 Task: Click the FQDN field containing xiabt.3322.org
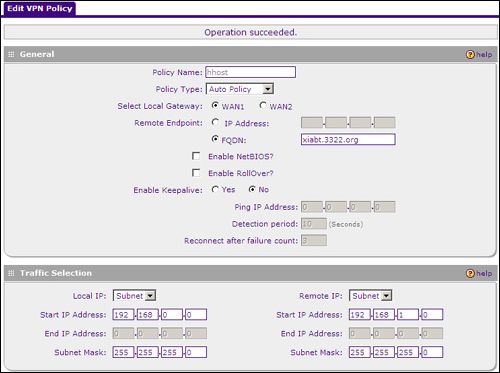[x=348, y=139]
